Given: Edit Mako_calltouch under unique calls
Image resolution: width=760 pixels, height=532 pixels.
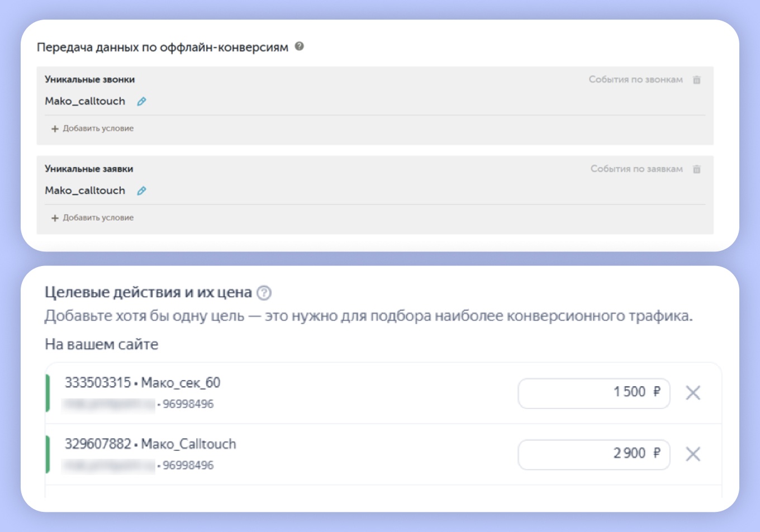Looking at the screenshot, I should (x=142, y=101).
